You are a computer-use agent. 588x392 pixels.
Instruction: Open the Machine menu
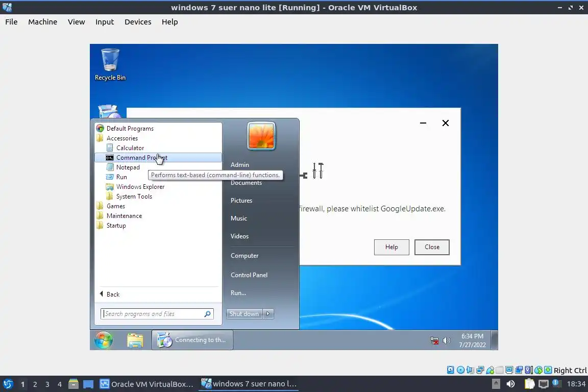(43, 22)
